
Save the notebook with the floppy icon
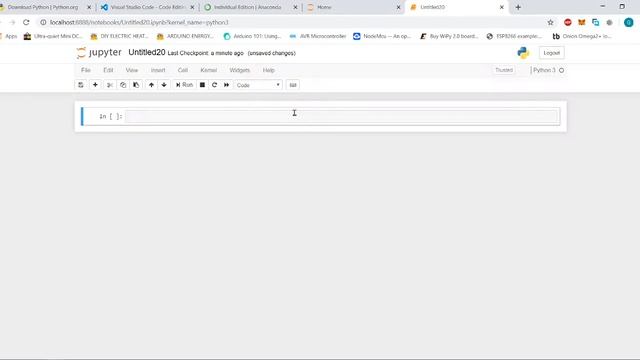click(81, 85)
